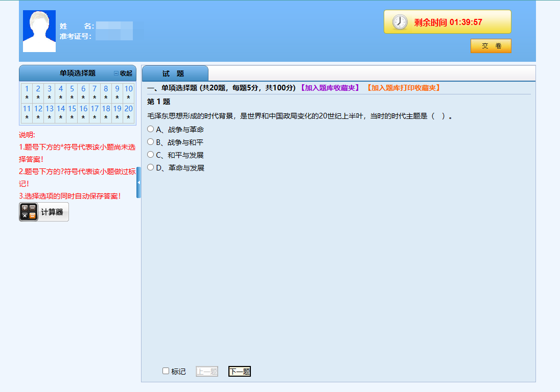Viewport: 560px width, 392px height.
Task: Click the 上一题 previous question button
Action: (x=207, y=372)
